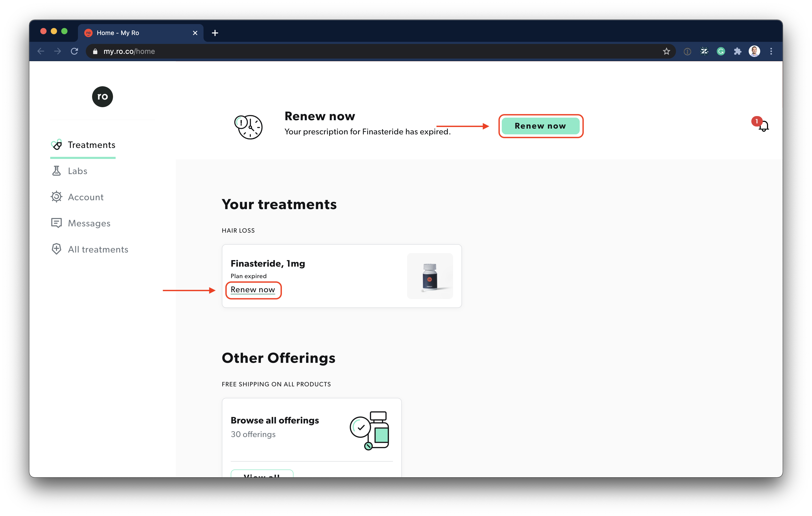Go forward in browser history
This screenshot has height=516, width=812.
58,51
